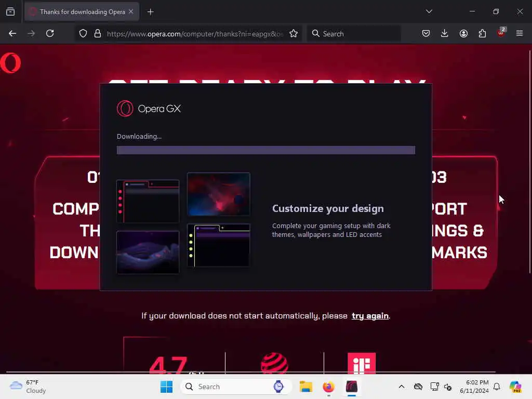Open the notifications bell icon

point(497,387)
